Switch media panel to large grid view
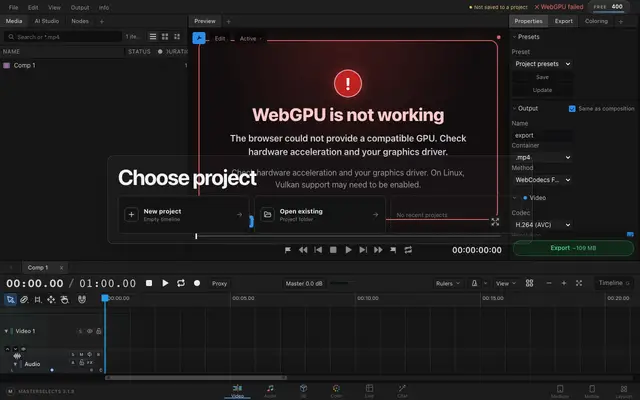 point(165,37)
